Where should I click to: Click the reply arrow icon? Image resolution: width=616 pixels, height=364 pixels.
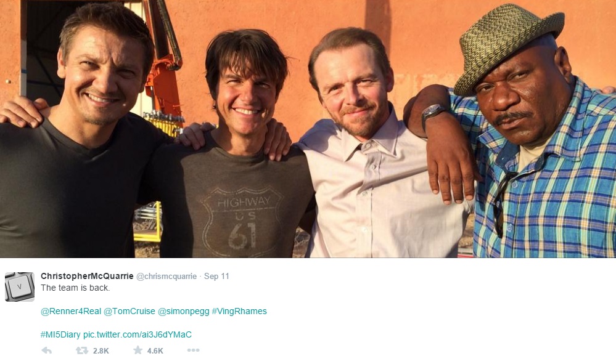[x=46, y=350]
